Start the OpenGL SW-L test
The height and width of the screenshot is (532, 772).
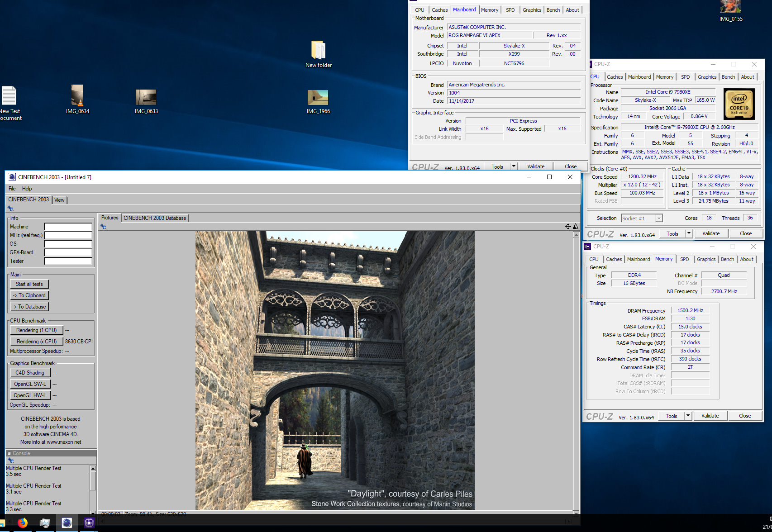pos(30,384)
